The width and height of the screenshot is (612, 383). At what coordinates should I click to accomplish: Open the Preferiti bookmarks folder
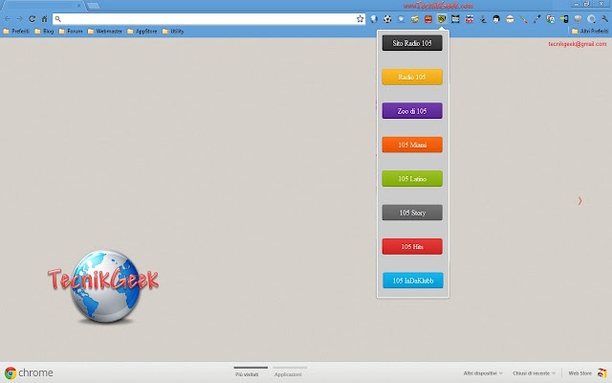[16, 31]
